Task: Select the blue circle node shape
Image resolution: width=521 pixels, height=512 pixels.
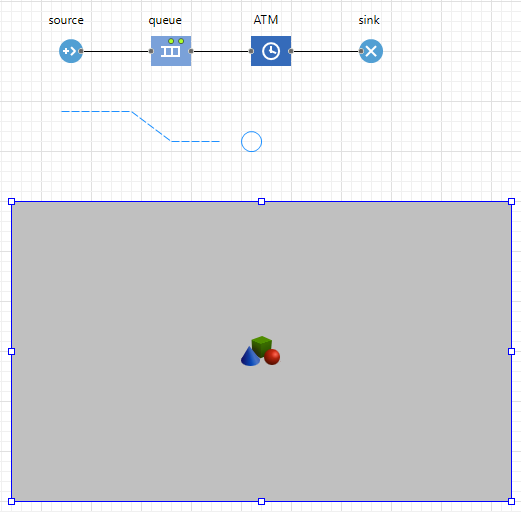Action: 251,141
